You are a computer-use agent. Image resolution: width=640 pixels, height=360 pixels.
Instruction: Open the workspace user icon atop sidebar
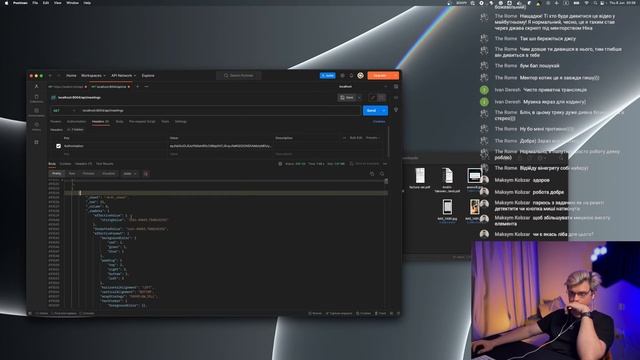click(x=36, y=87)
